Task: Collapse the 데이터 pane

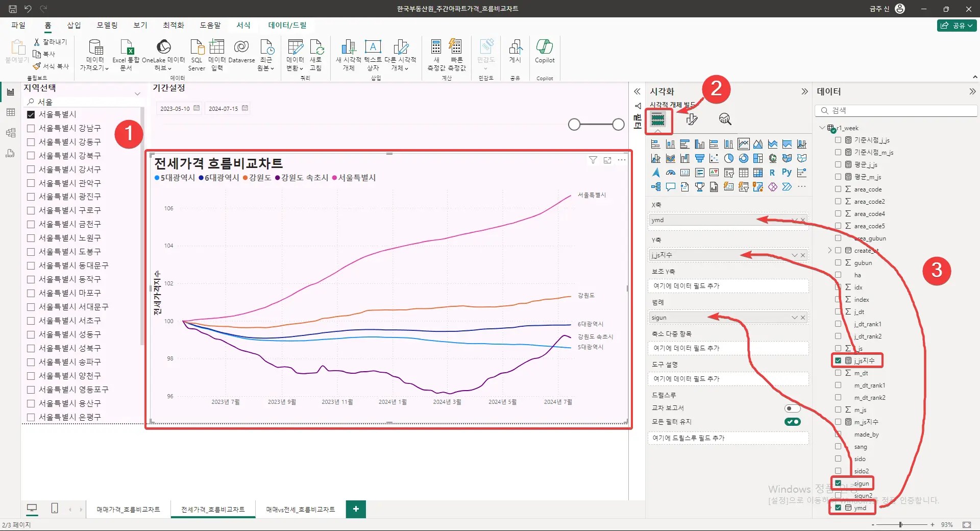Action: click(972, 91)
